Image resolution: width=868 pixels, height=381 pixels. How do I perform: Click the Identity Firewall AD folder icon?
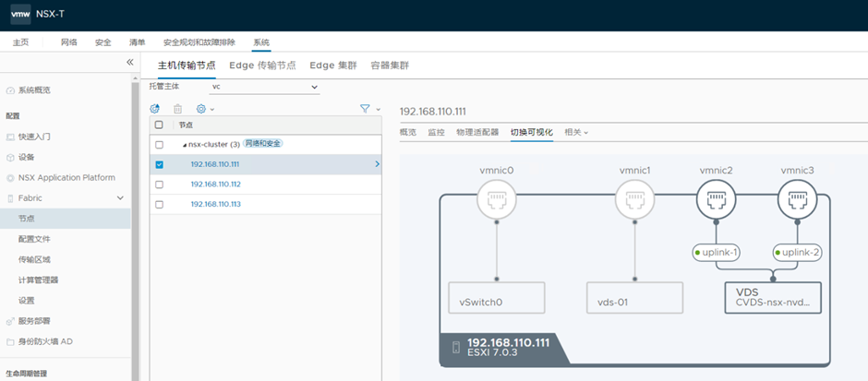pyautogui.click(x=10, y=341)
